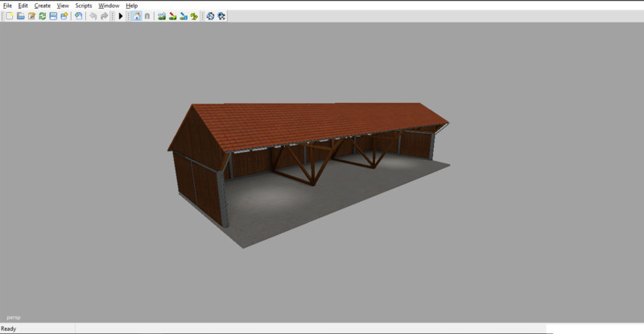Viewport: 644px width, 334px height.
Task: Toggle the house-shaped toolbar button
Action: tap(136, 16)
